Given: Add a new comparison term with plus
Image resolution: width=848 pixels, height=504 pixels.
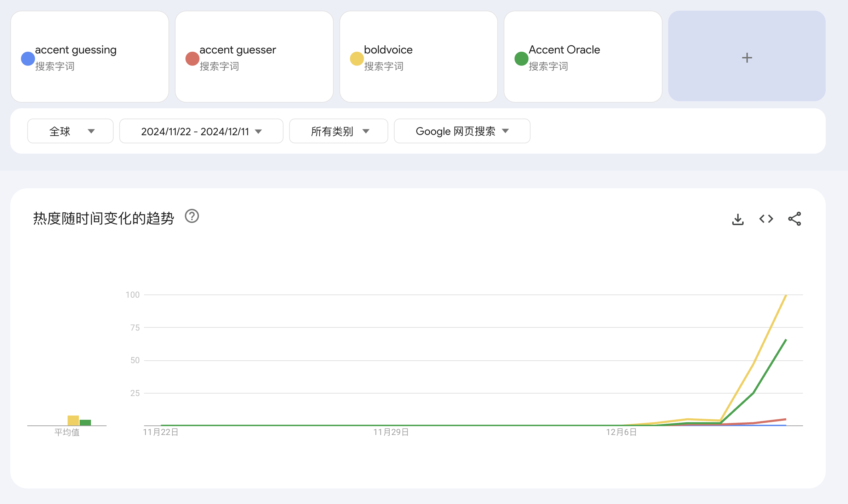Looking at the screenshot, I should tap(747, 56).
